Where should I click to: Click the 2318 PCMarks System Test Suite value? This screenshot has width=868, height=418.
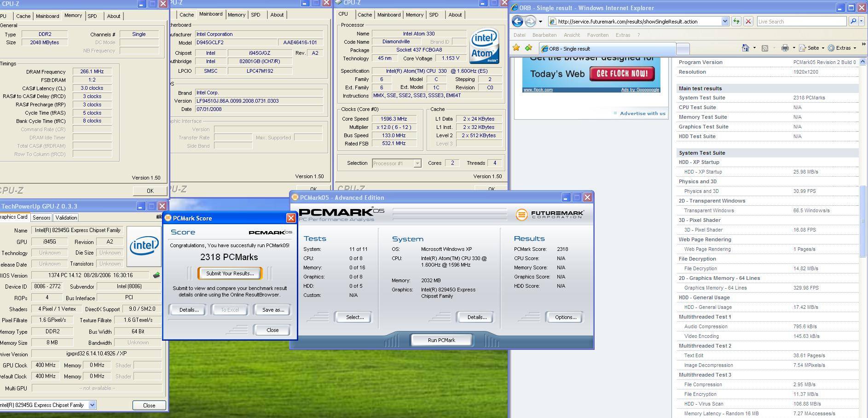click(x=809, y=98)
